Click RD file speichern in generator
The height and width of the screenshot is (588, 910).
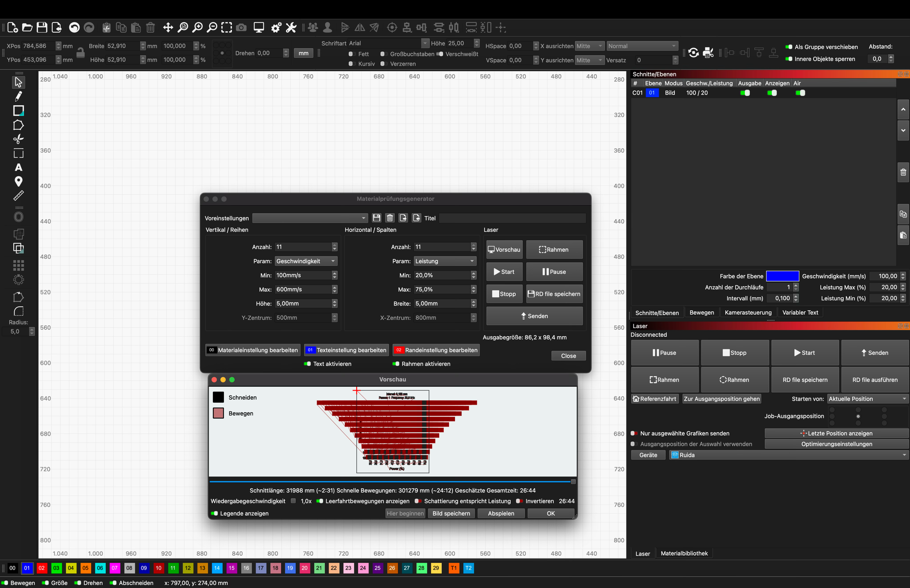[554, 294]
